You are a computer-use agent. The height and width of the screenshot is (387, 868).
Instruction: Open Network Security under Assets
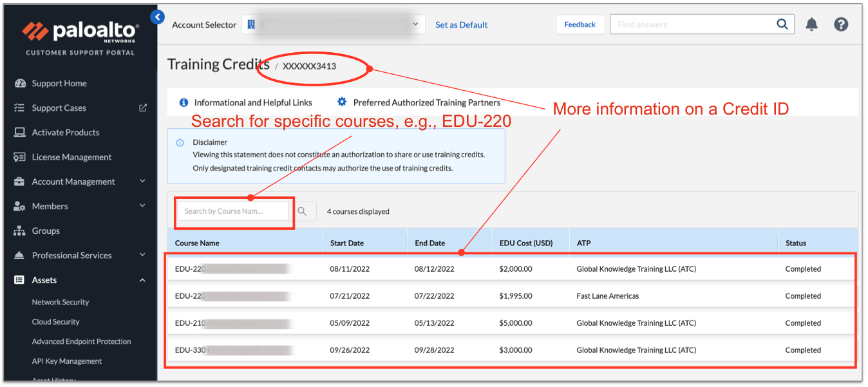pos(61,302)
